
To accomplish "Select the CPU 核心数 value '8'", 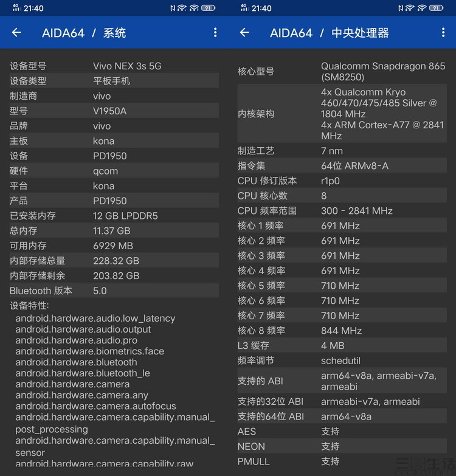I will [323, 196].
